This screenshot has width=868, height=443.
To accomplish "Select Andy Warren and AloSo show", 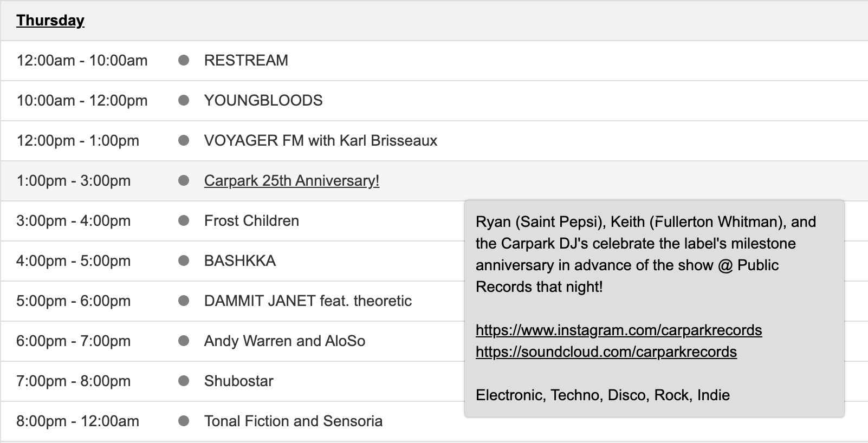I will tap(284, 341).
